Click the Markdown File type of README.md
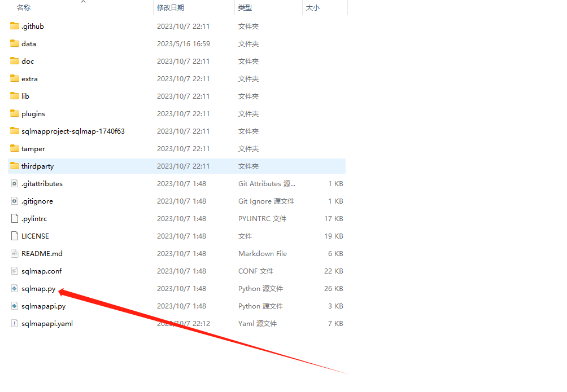 (263, 254)
